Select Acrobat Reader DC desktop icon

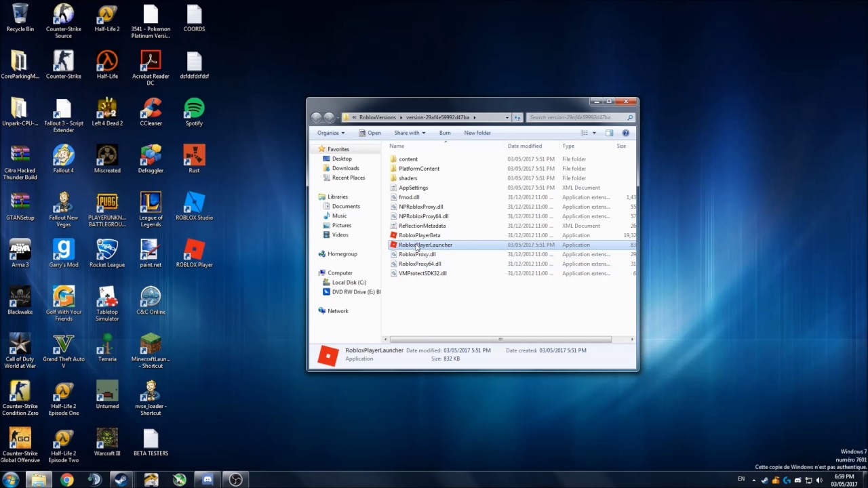151,68
